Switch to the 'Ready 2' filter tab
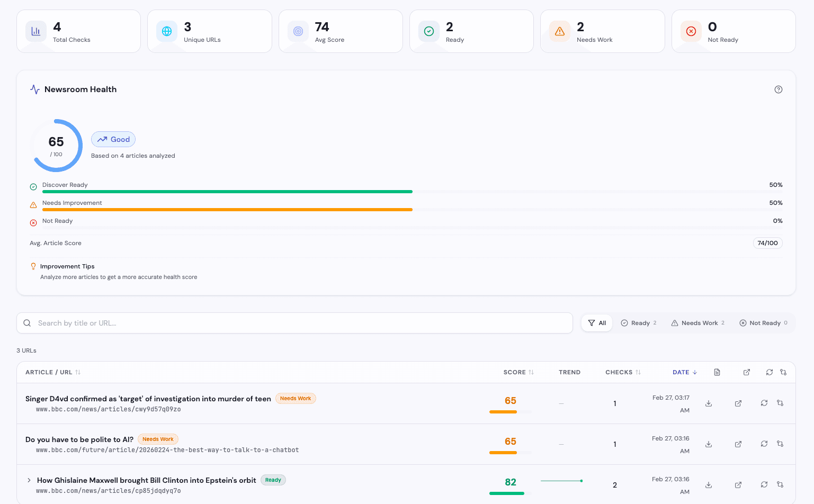Screen dimensions: 814x504 click(639, 322)
